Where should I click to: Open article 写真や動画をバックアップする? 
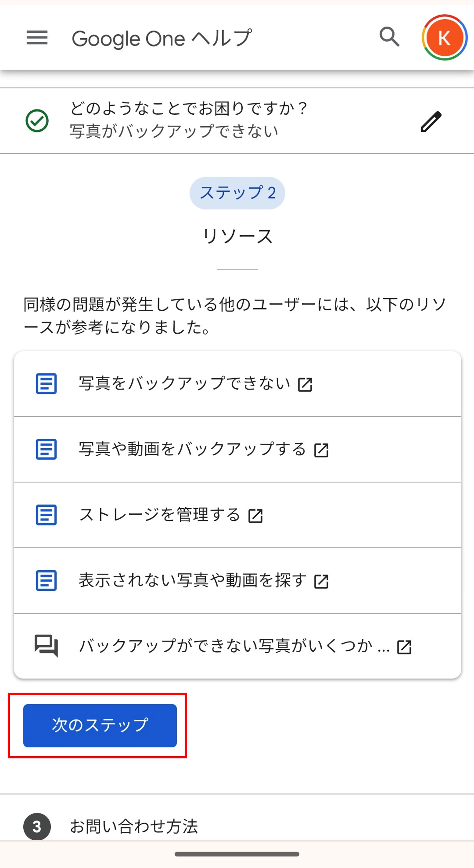[x=192, y=449]
